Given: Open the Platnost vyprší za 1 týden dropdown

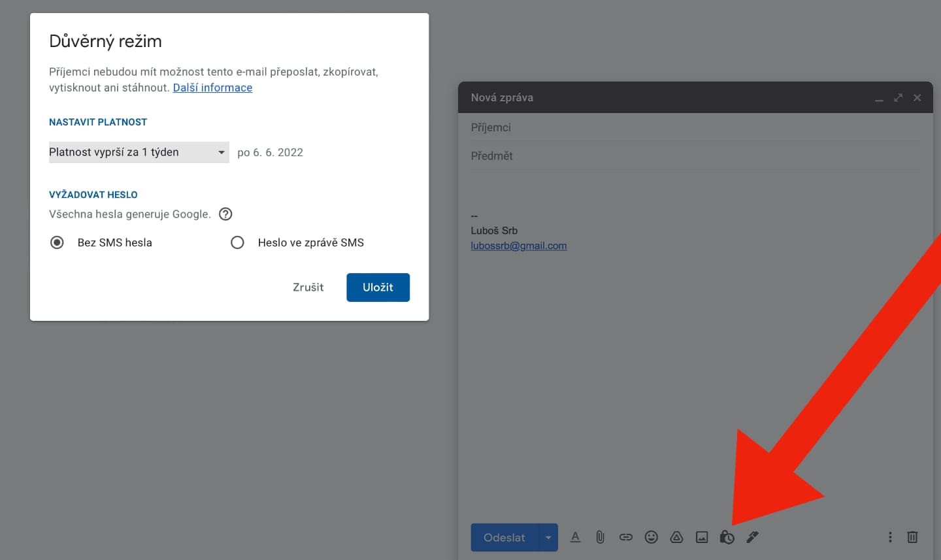Looking at the screenshot, I should [x=139, y=152].
